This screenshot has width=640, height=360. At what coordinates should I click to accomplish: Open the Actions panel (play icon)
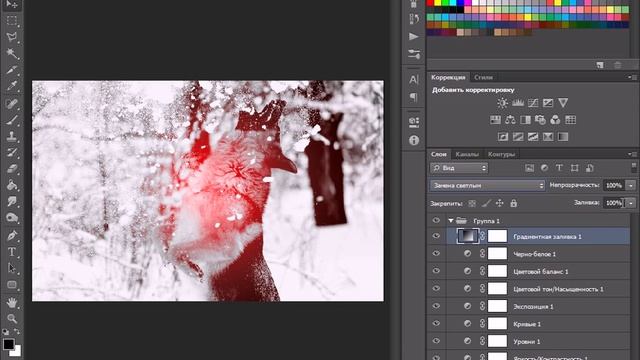[x=414, y=37]
